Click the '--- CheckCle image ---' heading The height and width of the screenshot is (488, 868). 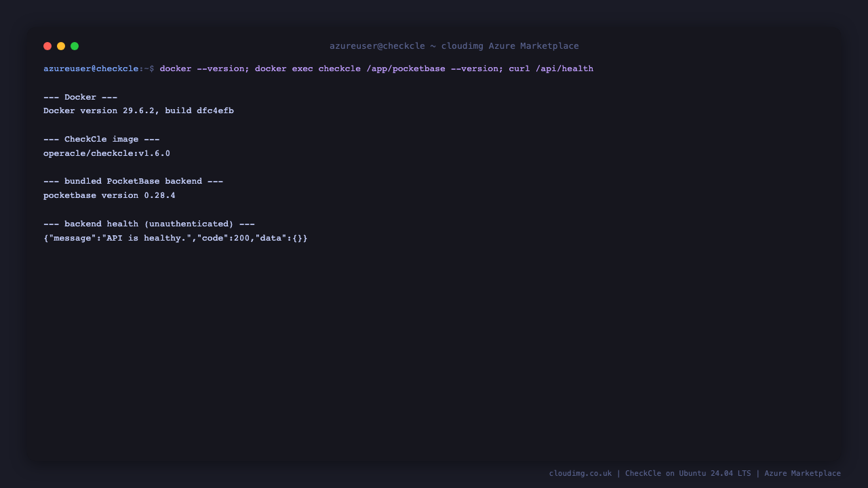pyautogui.click(x=102, y=139)
